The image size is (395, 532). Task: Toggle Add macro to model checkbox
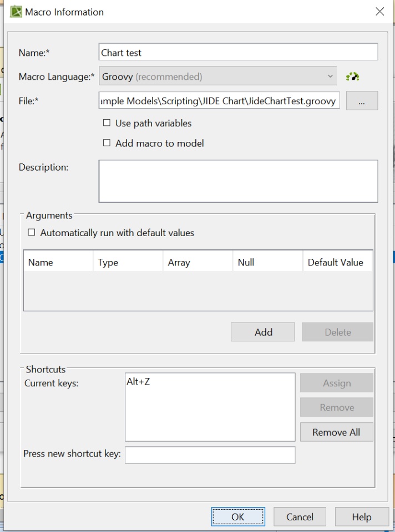coord(107,143)
